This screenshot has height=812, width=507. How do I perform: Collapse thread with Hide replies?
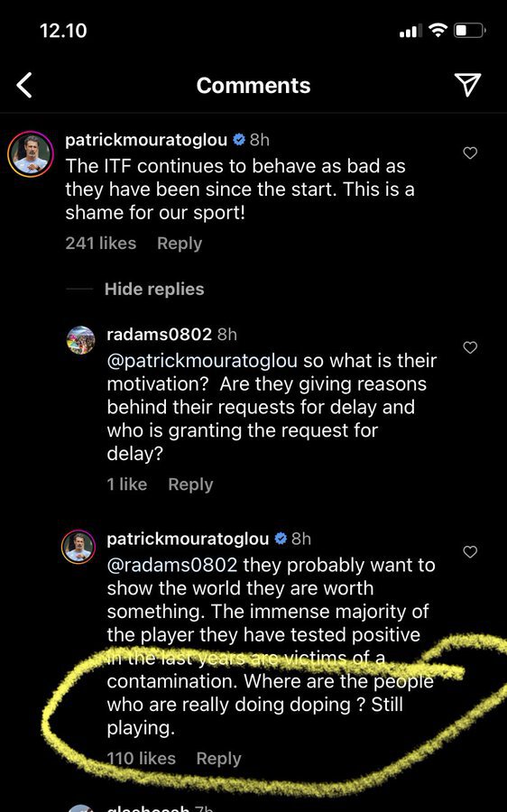coord(154,289)
